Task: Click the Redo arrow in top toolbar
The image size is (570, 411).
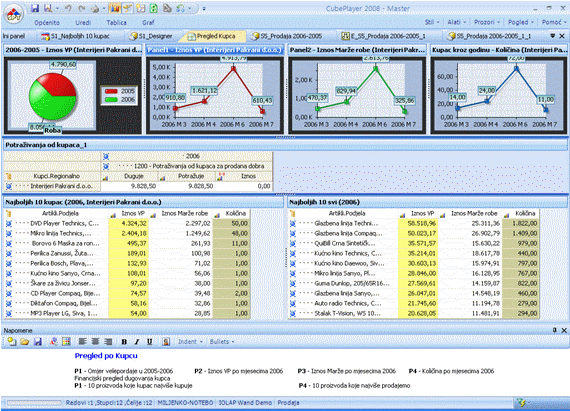Action: (82, 8)
